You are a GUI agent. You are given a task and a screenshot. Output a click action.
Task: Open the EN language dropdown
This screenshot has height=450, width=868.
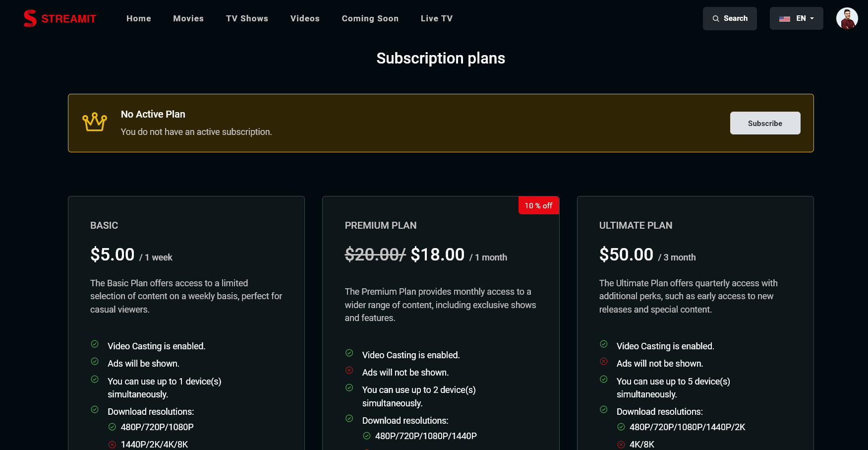coord(800,18)
